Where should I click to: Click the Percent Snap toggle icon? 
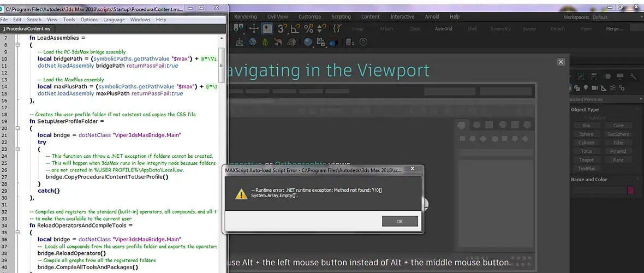click(309, 28)
